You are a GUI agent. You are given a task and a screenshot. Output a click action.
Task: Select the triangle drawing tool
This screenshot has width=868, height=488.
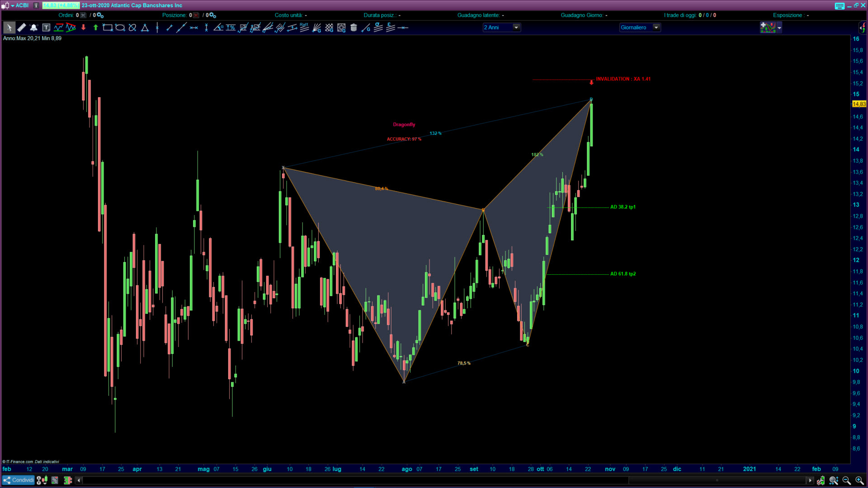[145, 28]
